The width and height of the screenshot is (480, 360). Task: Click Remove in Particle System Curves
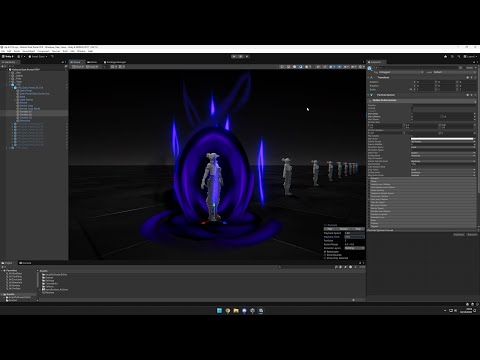tap(472, 234)
